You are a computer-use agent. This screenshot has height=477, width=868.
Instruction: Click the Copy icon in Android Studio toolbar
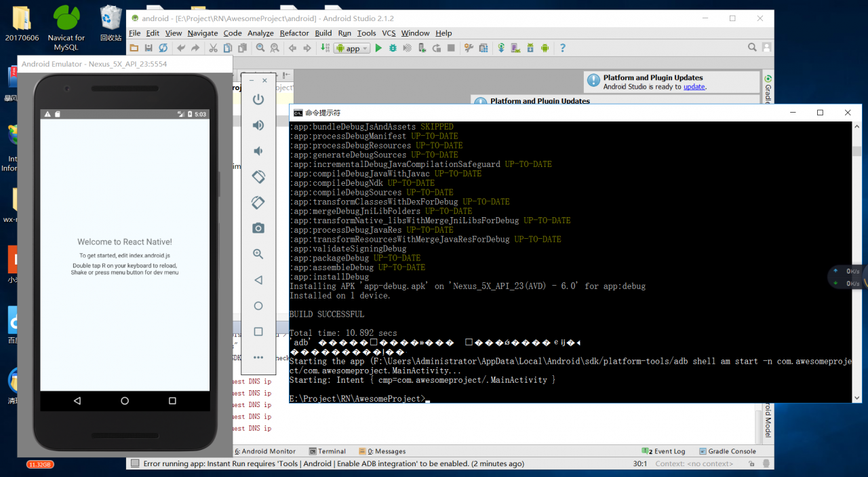[227, 48]
